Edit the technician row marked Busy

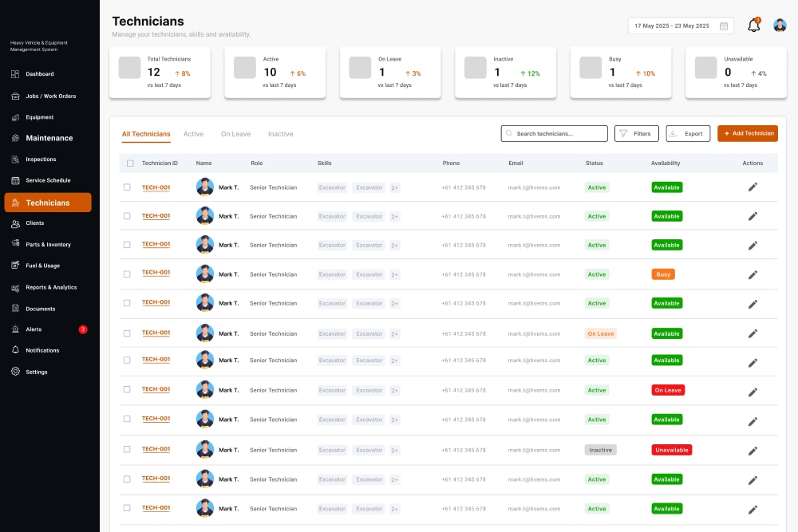click(x=753, y=274)
